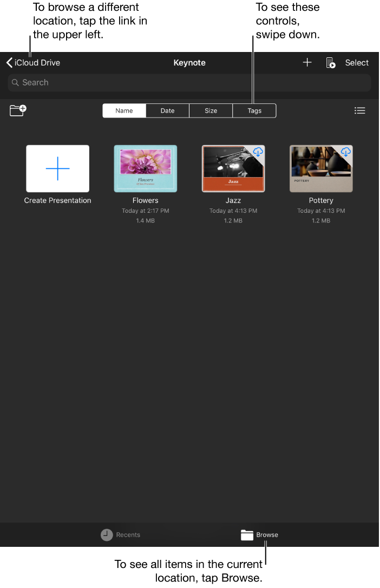
Task: Sort presentations by Date
Action: 167,110
